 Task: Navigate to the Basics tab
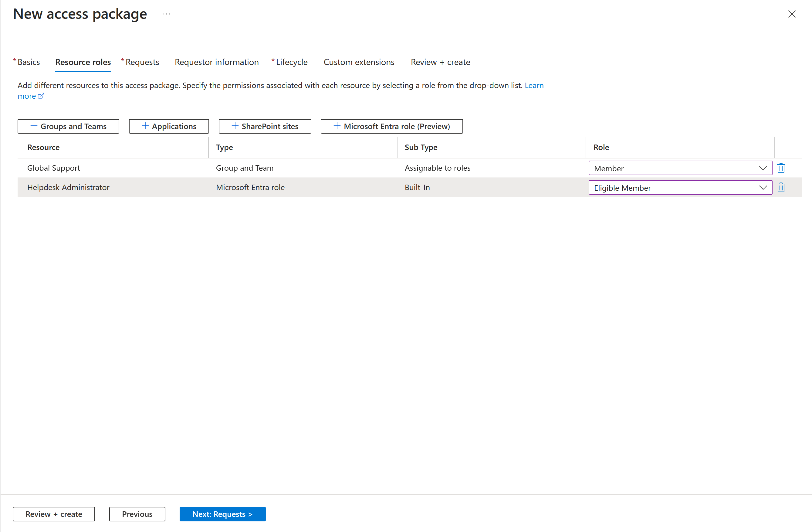(x=28, y=62)
